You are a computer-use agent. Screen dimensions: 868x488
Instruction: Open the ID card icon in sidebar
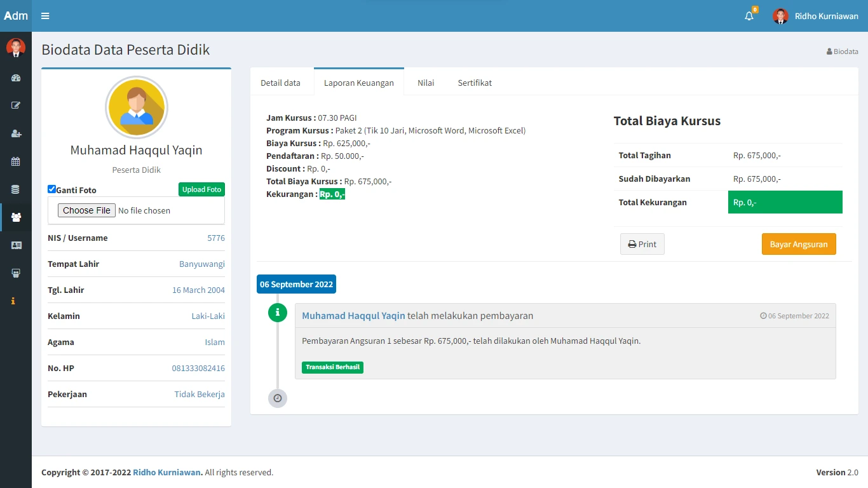tap(16, 245)
